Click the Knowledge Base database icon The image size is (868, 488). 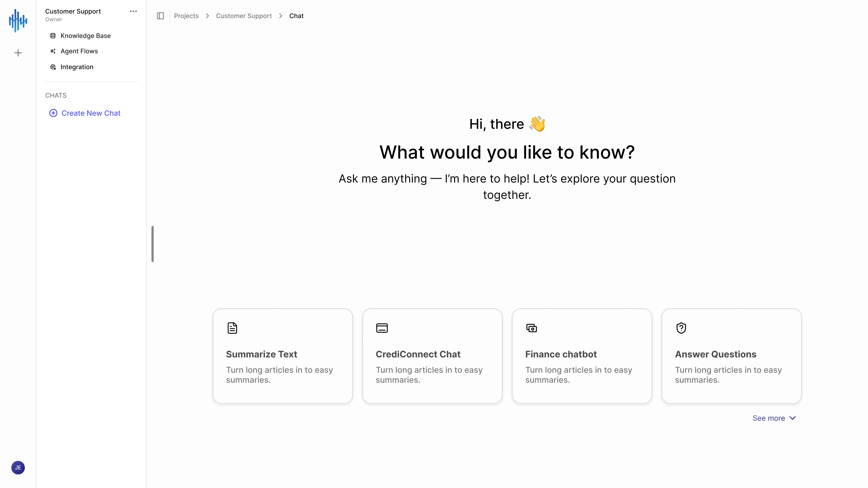point(53,36)
